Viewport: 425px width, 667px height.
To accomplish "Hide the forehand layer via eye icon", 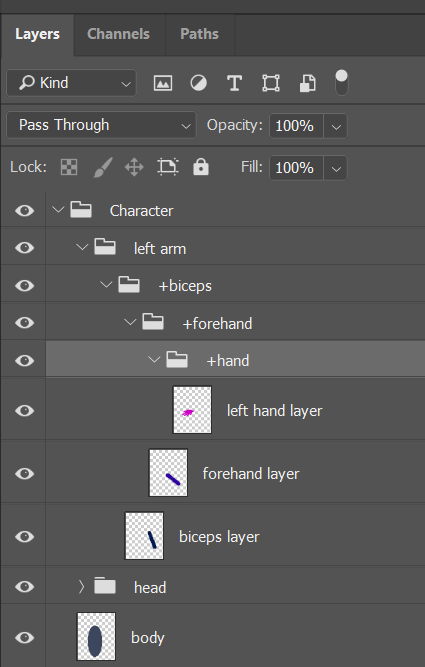I will pos(24,473).
